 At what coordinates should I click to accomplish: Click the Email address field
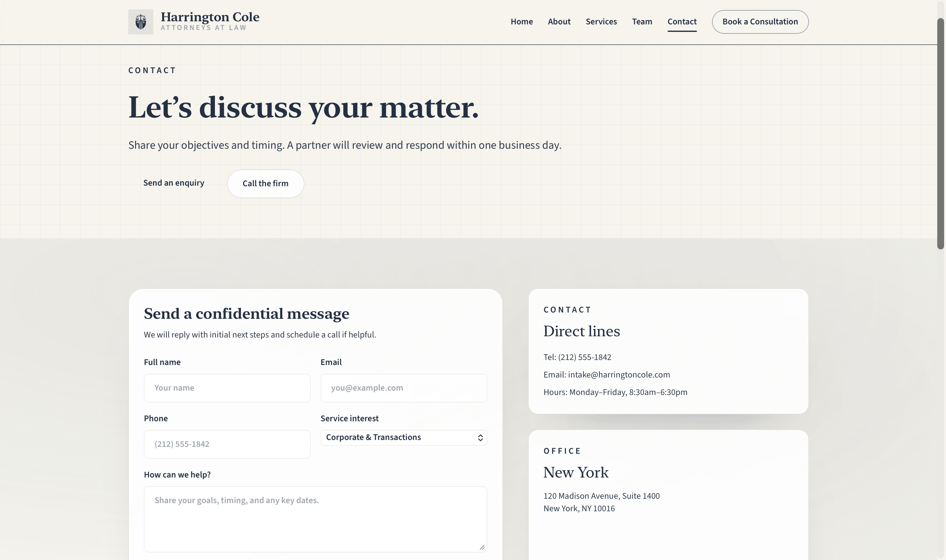tap(403, 388)
